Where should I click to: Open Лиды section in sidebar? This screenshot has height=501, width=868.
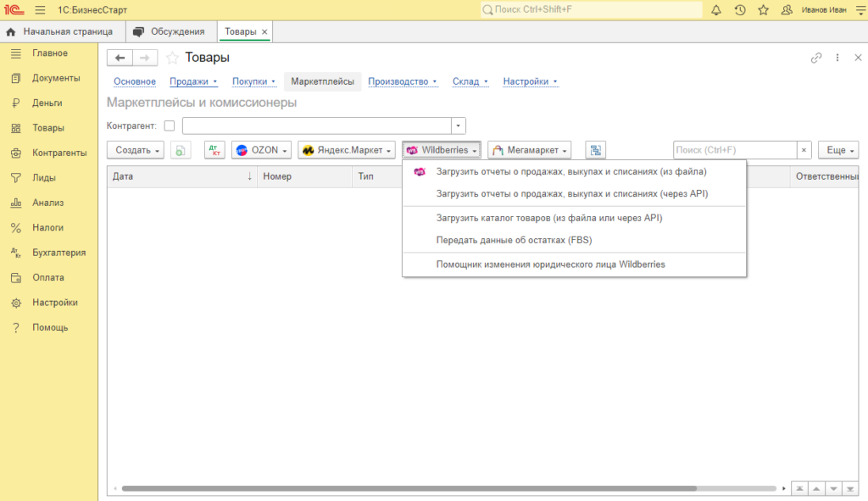pyautogui.click(x=44, y=178)
